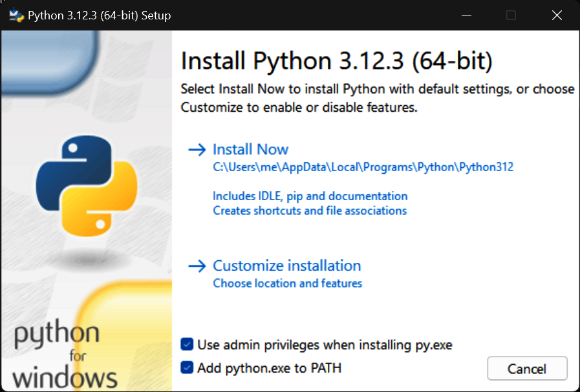Click 'Includes IDLE, pip and documentation' text

tap(310, 196)
